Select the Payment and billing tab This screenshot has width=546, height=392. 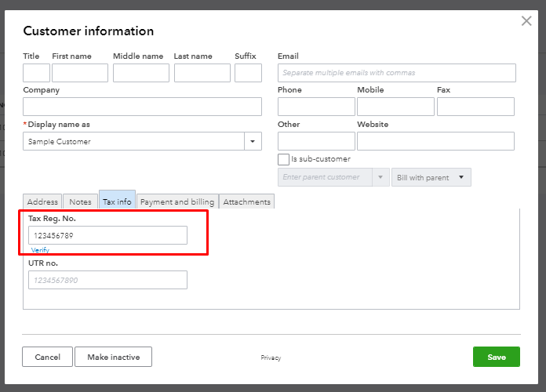(177, 201)
